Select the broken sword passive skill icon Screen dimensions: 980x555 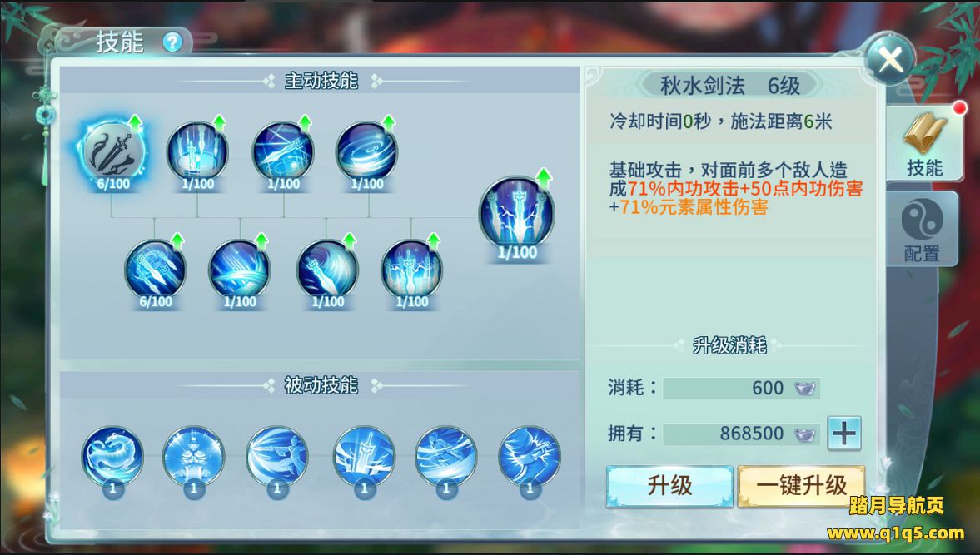pyautogui.click(x=365, y=456)
